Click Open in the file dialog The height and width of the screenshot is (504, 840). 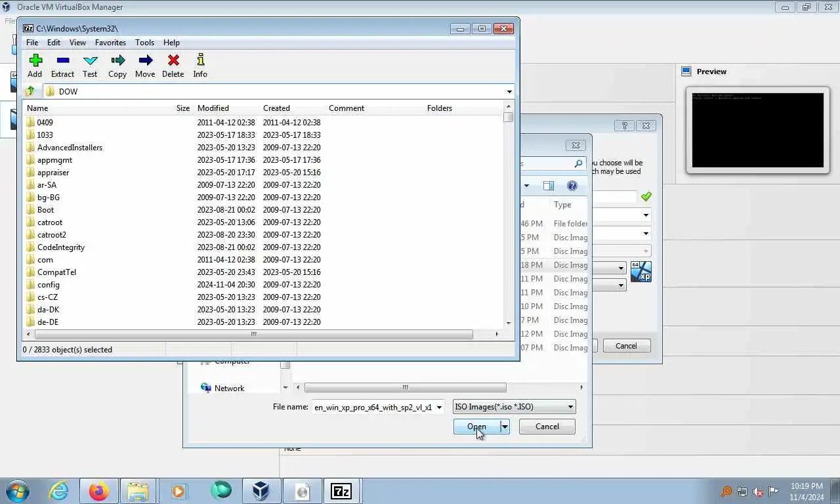[x=476, y=427]
